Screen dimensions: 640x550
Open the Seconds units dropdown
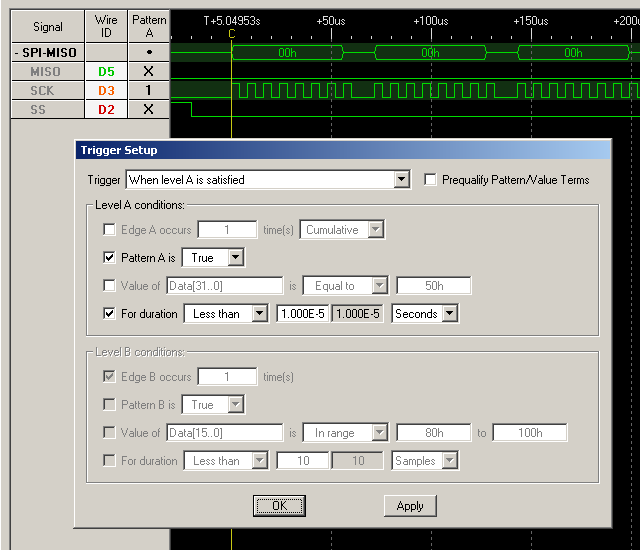click(x=449, y=314)
